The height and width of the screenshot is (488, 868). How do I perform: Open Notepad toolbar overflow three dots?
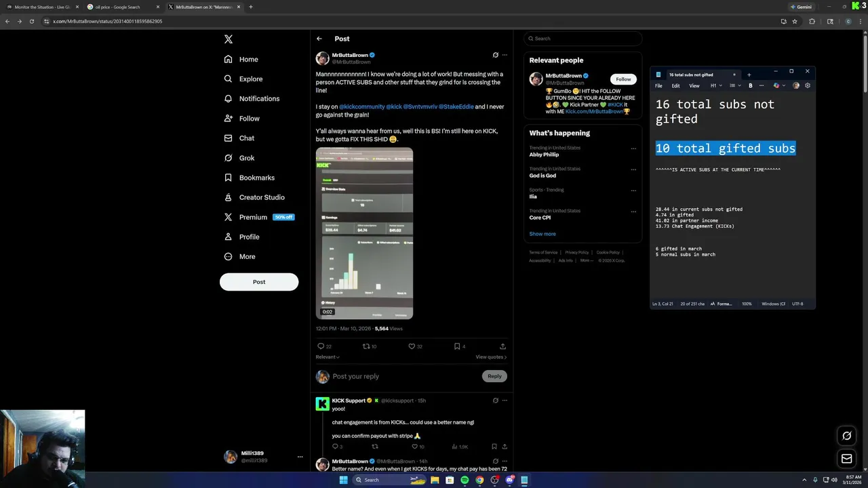761,86
